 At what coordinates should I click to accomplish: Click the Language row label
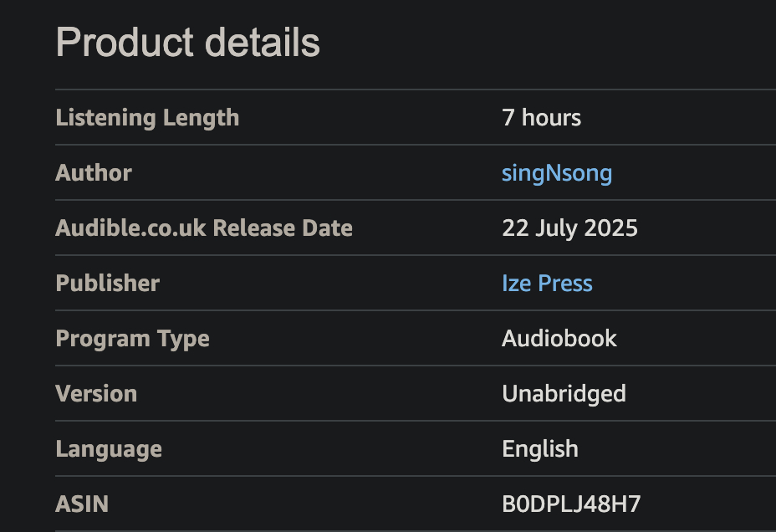point(109,449)
